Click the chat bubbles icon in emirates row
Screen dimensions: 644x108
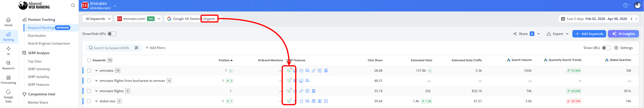pyautogui.click(x=307, y=71)
